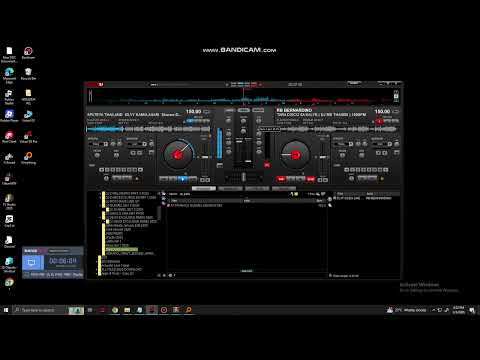Viewport: 480px width, 360px height.
Task: Open the Bandicam desktop shortcut
Action: pos(28,53)
